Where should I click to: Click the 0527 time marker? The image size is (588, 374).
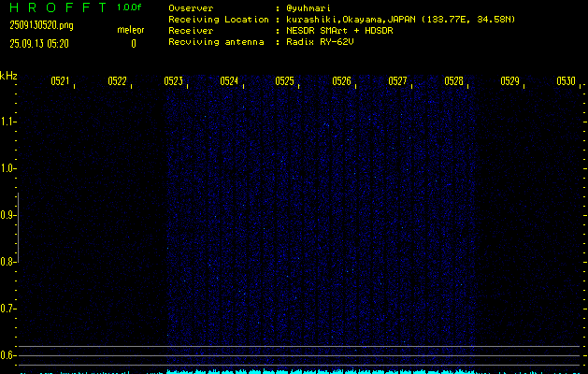(397, 81)
